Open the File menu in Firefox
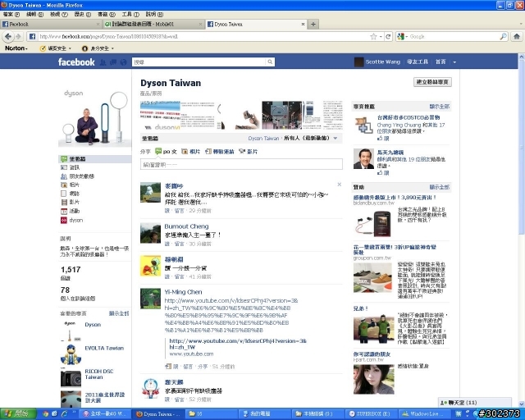This screenshot has width=525, height=420. (x=11, y=14)
